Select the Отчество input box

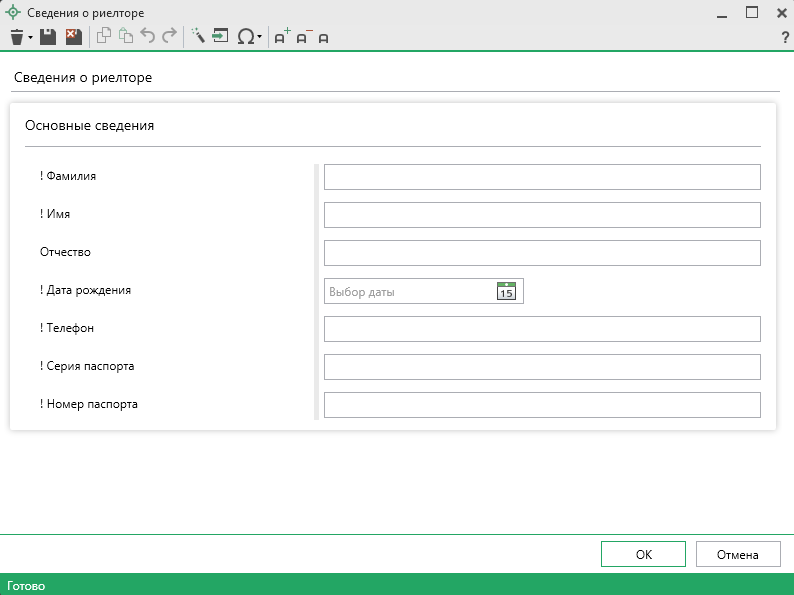point(542,253)
